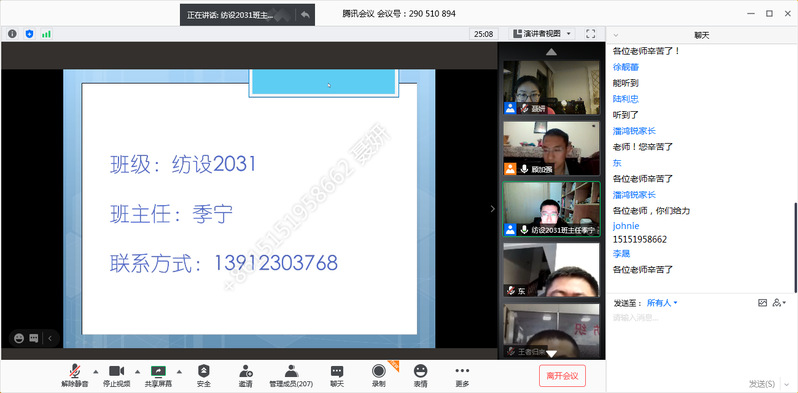Click chat message 听到了
The width and height of the screenshot is (798, 393).
click(x=625, y=115)
